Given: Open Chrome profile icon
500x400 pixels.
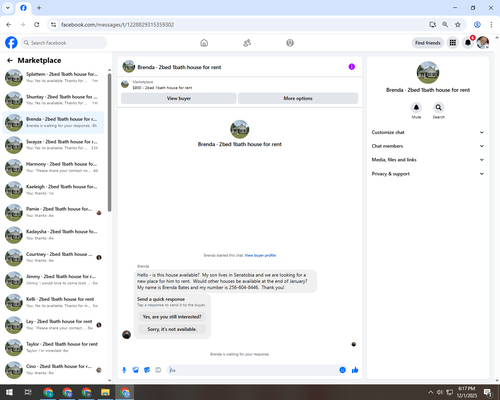Looking at the screenshot, I should (x=477, y=25).
